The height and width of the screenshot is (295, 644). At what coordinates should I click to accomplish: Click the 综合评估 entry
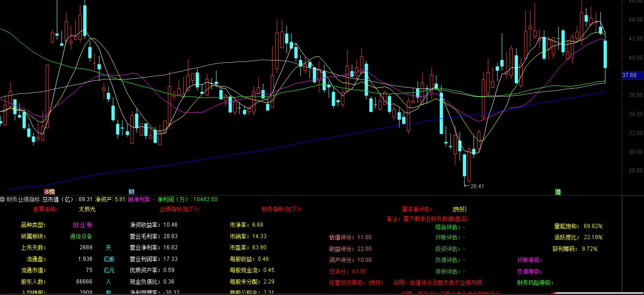click(x=450, y=228)
